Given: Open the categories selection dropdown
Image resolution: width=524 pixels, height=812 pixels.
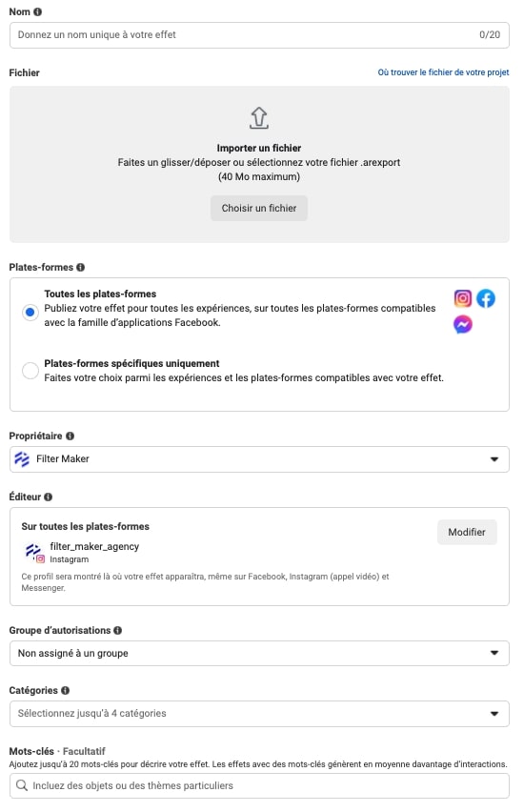Looking at the screenshot, I should pyautogui.click(x=259, y=714).
